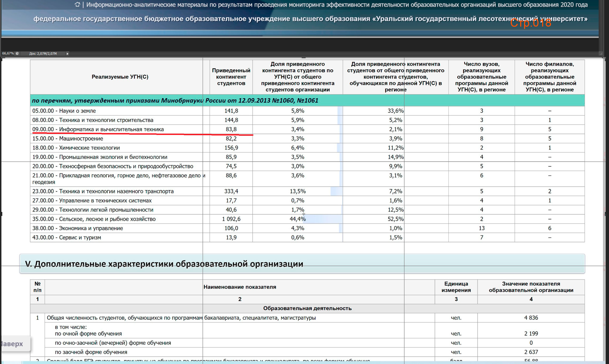Select the 4 836 total students value
Screen dimensions: 609x364
click(x=531, y=318)
